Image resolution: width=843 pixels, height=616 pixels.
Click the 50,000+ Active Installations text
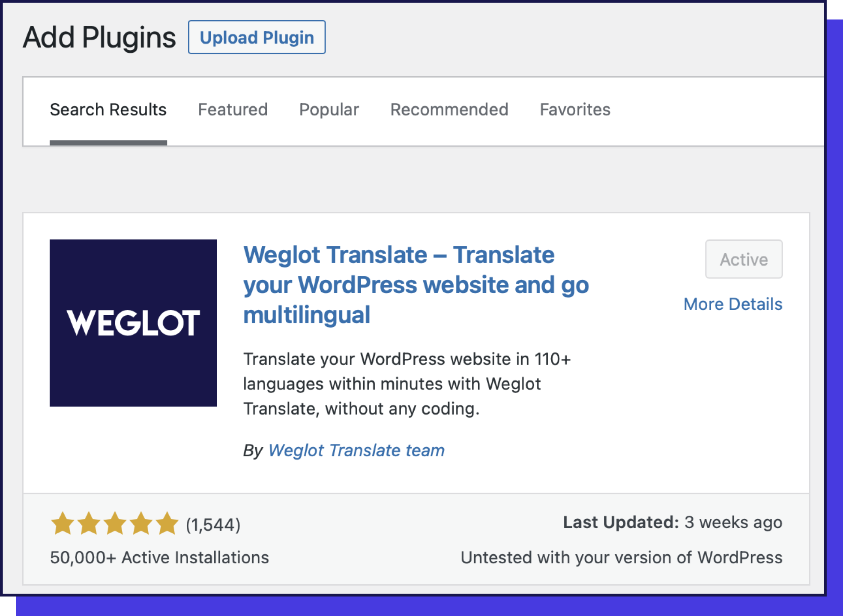(x=159, y=557)
